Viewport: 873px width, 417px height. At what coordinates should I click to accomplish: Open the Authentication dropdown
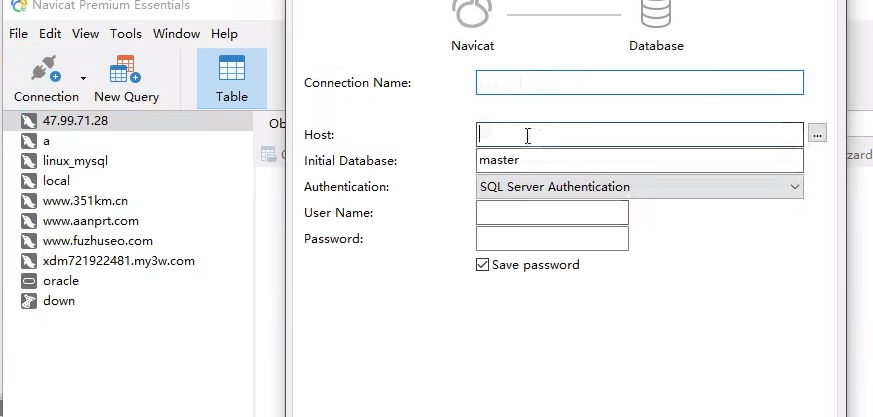tap(640, 187)
